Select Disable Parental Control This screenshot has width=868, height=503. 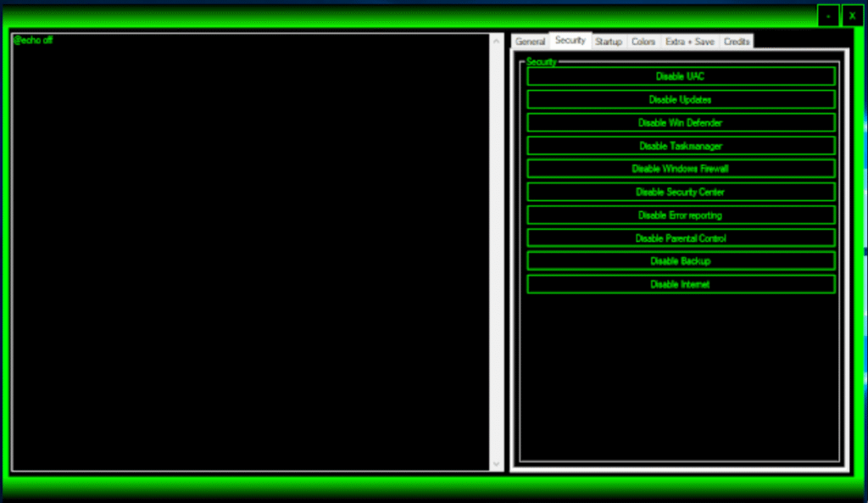tap(681, 238)
